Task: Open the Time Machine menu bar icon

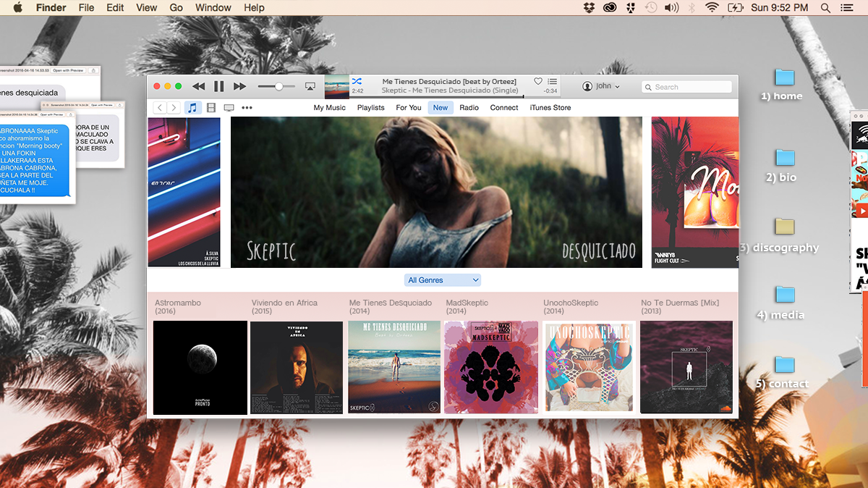Action: point(651,7)
